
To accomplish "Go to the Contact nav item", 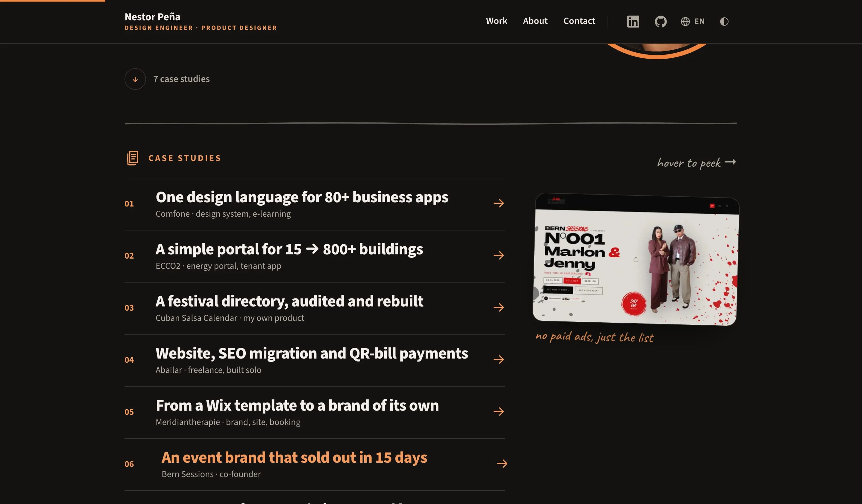I will coord(579,21).
